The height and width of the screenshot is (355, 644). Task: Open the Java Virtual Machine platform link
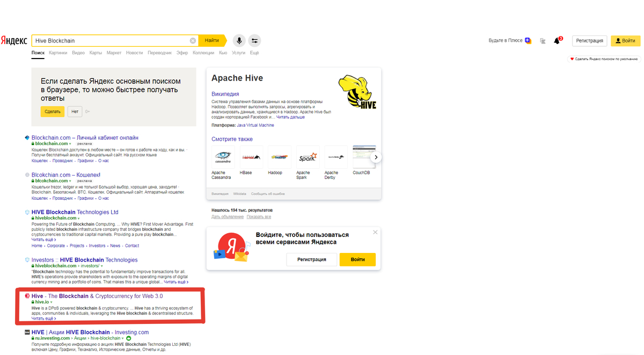tap(255, 125)
